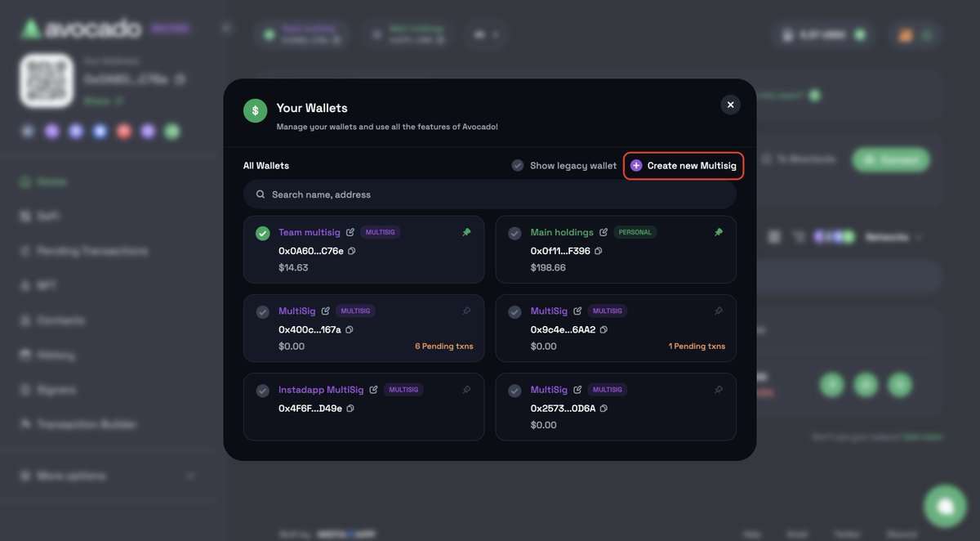Select wallet 0x9c4e...6AA2 check circle
This screenshot has height=541, width=980.
tap(514, 312)
